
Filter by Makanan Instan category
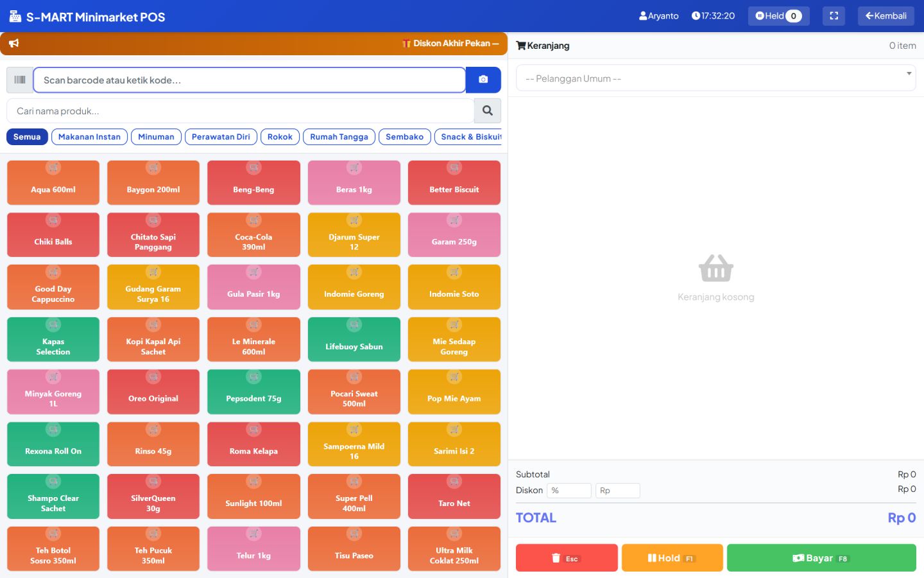tap(89, 137)
